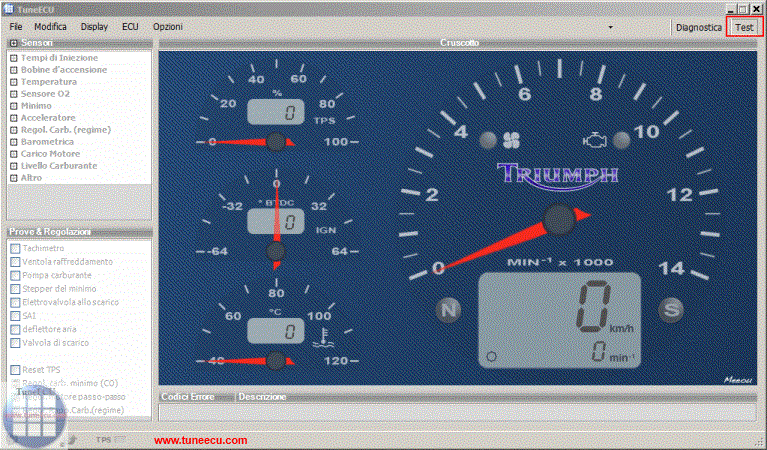Open the File menu
Screen dimensions: 767x450
(16, 27)
